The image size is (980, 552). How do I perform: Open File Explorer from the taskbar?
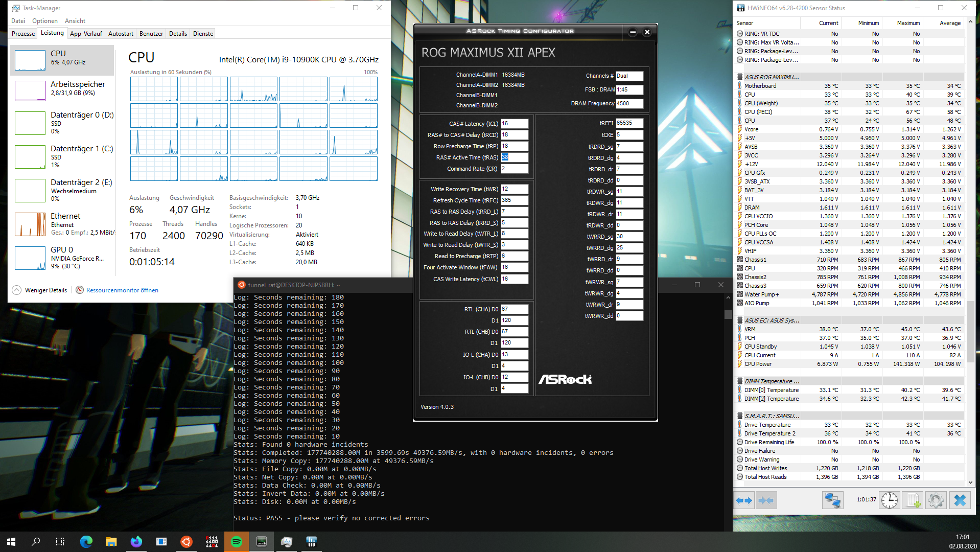tap(111, 542)
